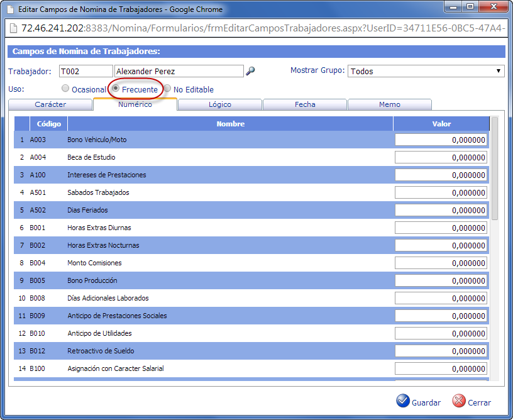Click the Valor field for Dias Feriados
Image resolution: width=513 pixels, height=420 pixels.
(441, 211)
